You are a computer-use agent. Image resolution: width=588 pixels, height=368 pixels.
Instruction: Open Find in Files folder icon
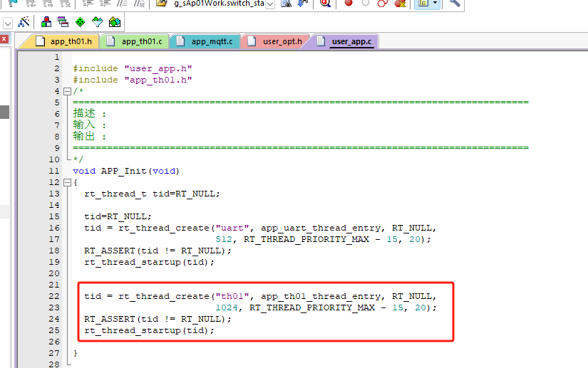tap(161, 3)
